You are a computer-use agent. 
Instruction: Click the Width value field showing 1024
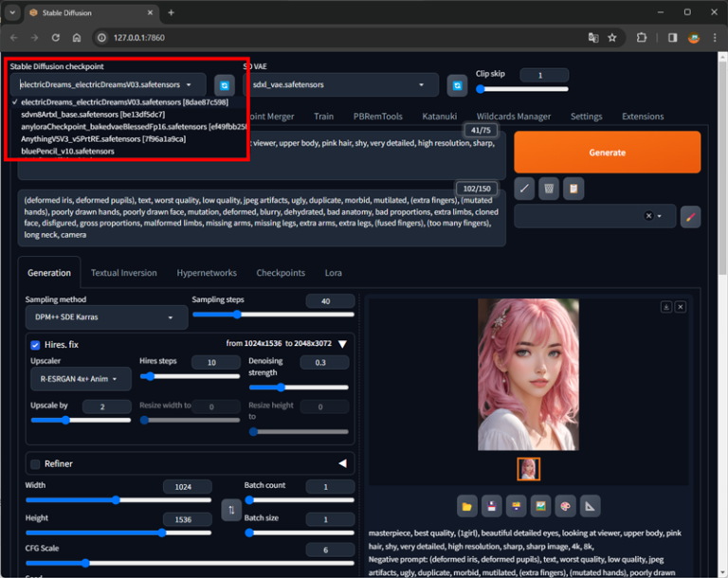click(x=188, y=486)
